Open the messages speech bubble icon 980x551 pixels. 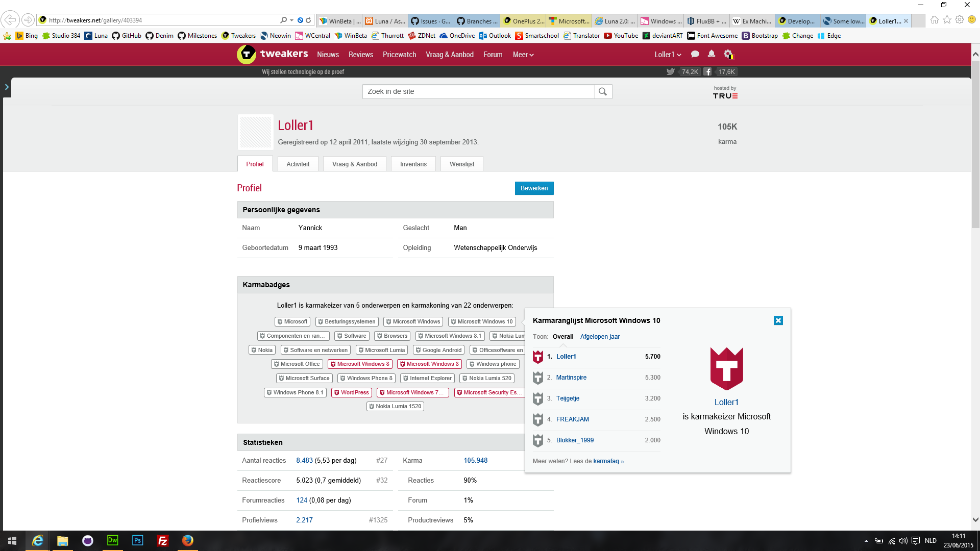(695, 54)
